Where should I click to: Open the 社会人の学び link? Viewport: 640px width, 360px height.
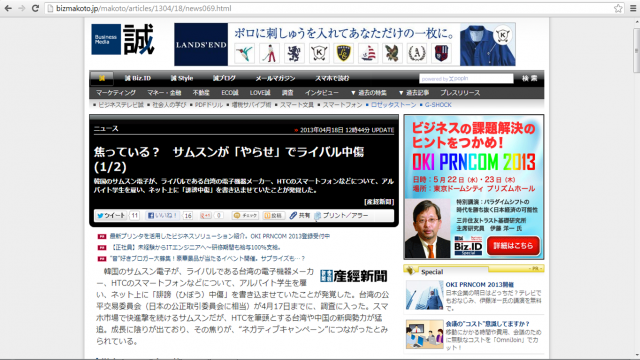[x=169, y=105]
